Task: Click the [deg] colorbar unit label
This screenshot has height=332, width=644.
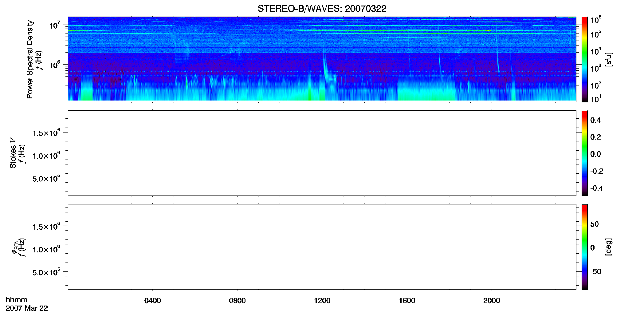Action: pyautogui.click(x=608, y=247)
